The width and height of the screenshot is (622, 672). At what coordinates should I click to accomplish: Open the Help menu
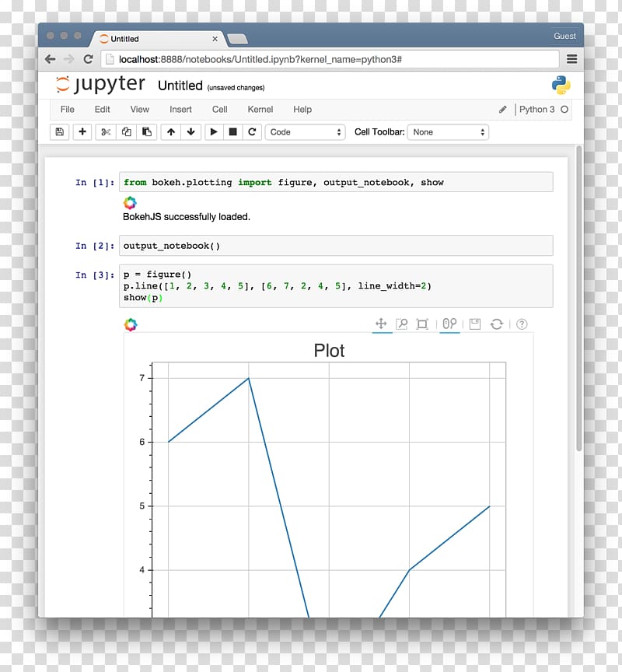pyautogui.click(x=302, y=110)
